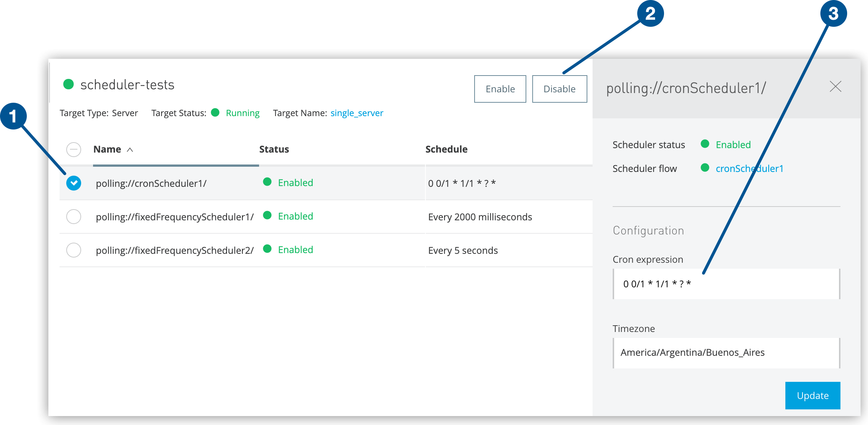The image size is (868, 425).
Task: Click the Disable button
Action: [559, 89]
